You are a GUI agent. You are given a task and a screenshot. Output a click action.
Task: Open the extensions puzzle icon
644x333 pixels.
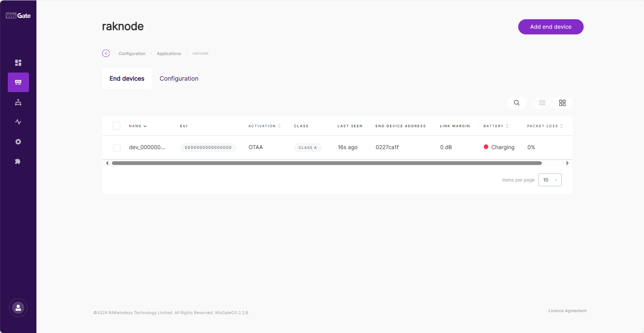18,161
